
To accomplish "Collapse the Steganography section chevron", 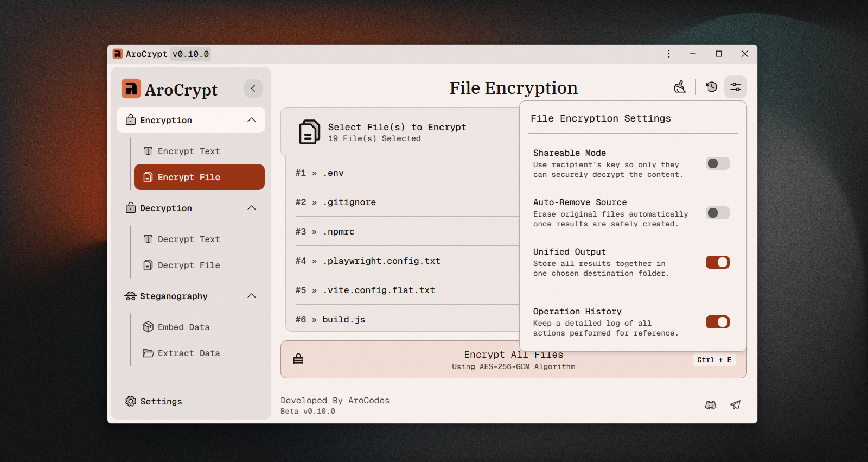I will 252,296.
